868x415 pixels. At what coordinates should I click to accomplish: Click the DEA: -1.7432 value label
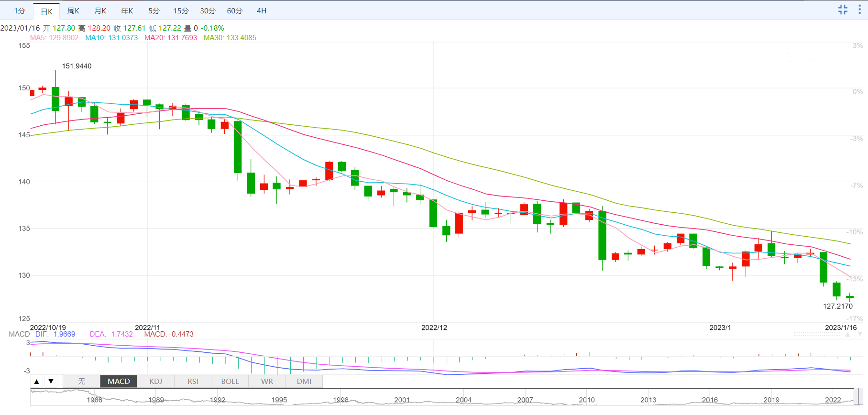click(111, 334)
